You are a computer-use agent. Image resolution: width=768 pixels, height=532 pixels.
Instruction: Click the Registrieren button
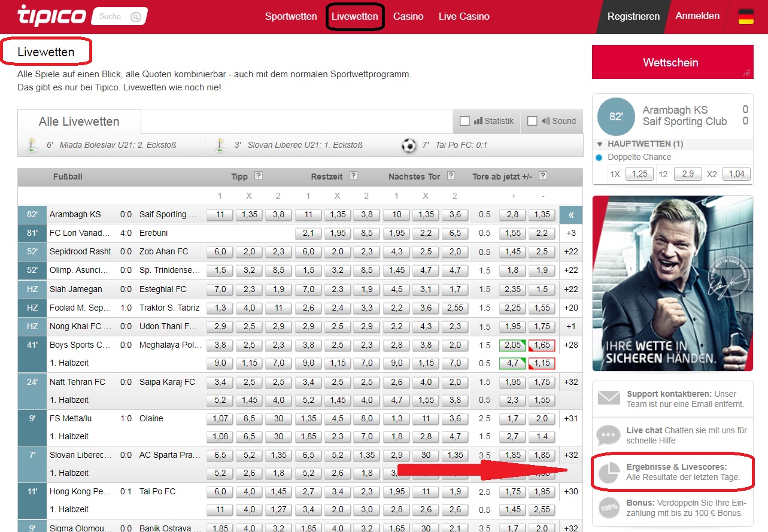click(633, 17)
